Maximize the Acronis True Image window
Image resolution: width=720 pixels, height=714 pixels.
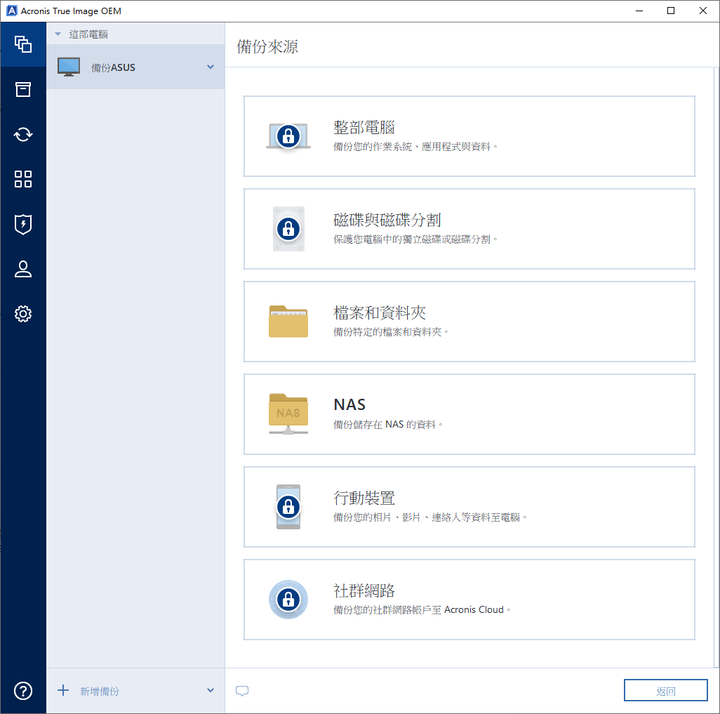(x=671, y=11)
